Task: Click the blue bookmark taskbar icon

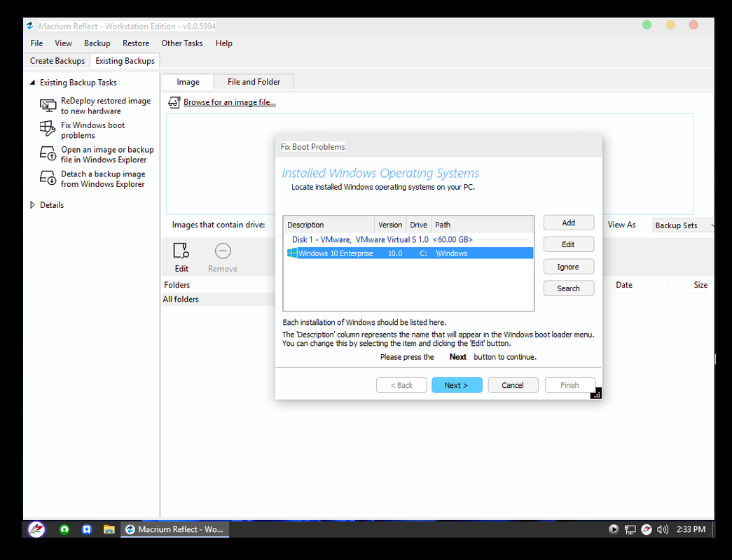Action: 87,529
